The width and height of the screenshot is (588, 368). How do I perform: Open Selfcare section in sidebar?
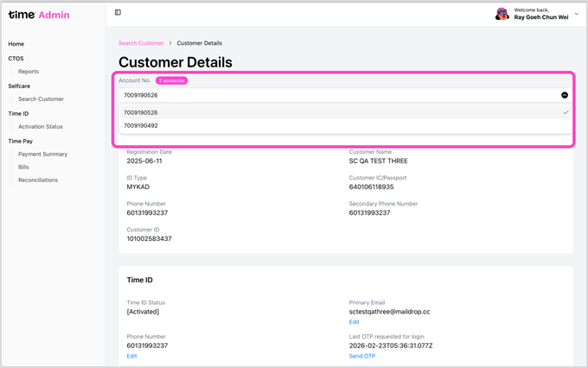[x=19, y=86]
